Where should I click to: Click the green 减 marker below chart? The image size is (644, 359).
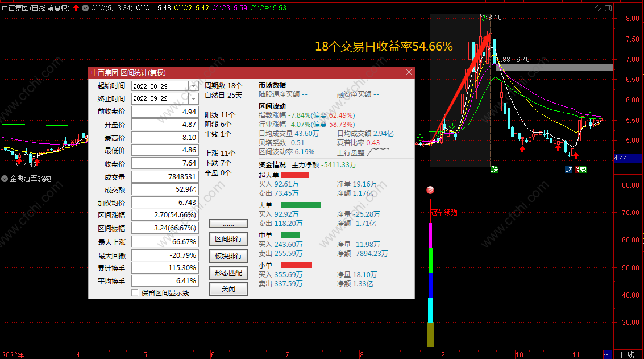583,170
